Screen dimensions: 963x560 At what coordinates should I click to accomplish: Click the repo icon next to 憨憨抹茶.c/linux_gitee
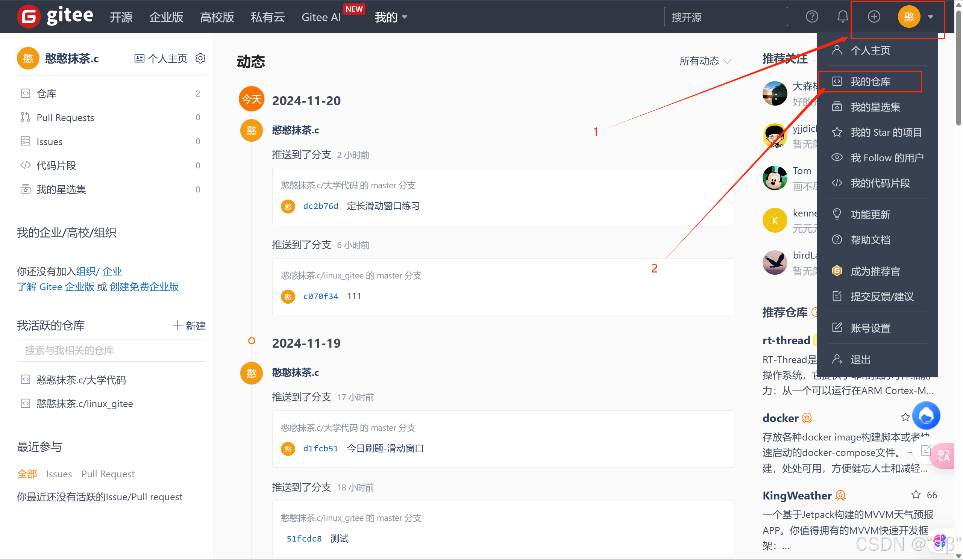pyautogui.click(x=25, y=403)
